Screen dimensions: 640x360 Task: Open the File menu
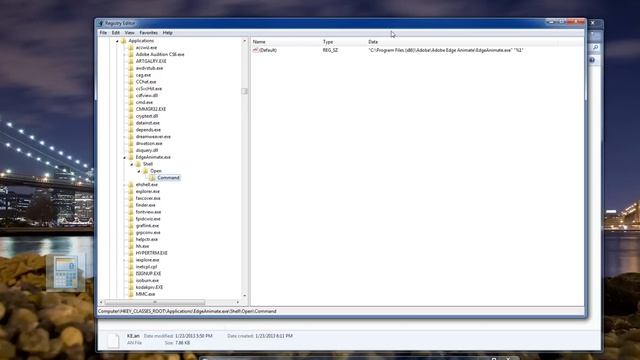(103, 33)
